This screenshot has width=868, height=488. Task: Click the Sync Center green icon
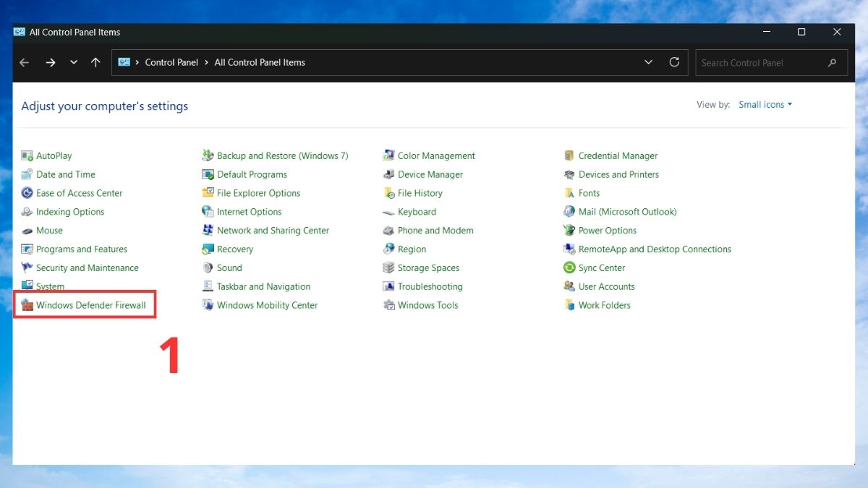click(570, 268)
